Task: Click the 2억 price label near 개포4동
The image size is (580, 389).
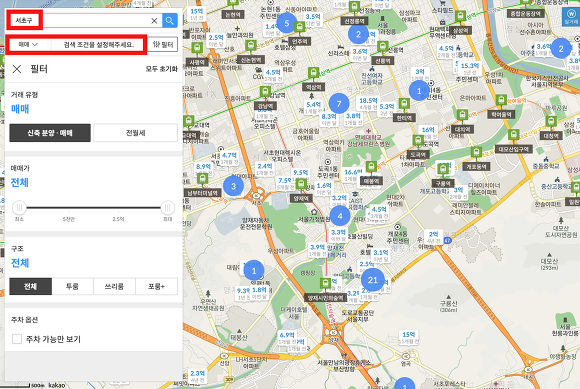Action: (x=434, y=237)
